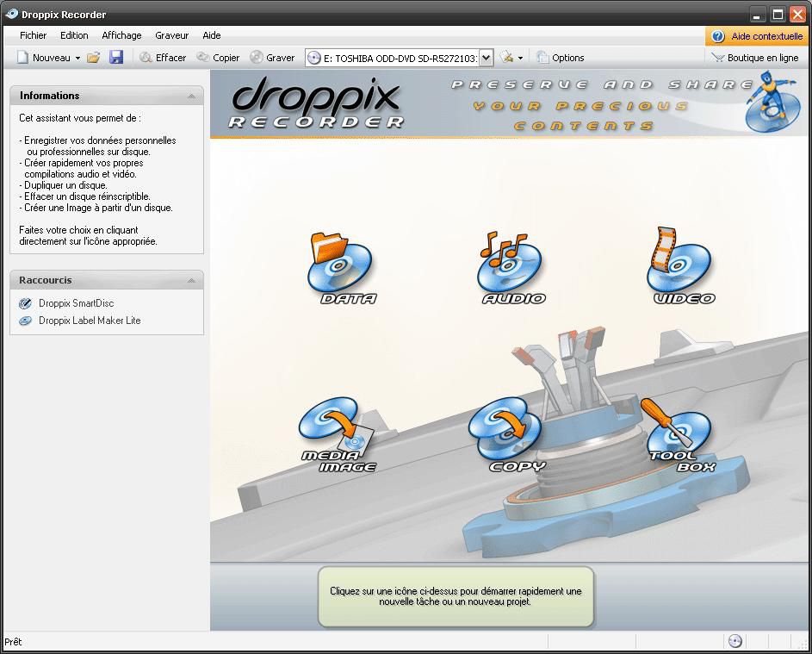812x654 pixels.
Task: Open the Affichage menu
Action: [x=121, y=35]
